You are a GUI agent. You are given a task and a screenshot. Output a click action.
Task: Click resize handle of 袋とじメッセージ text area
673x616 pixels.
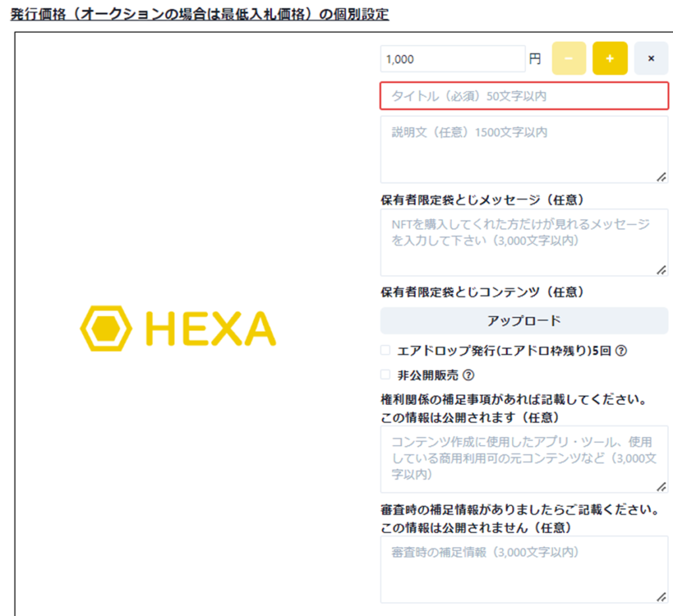coord(661,270)
